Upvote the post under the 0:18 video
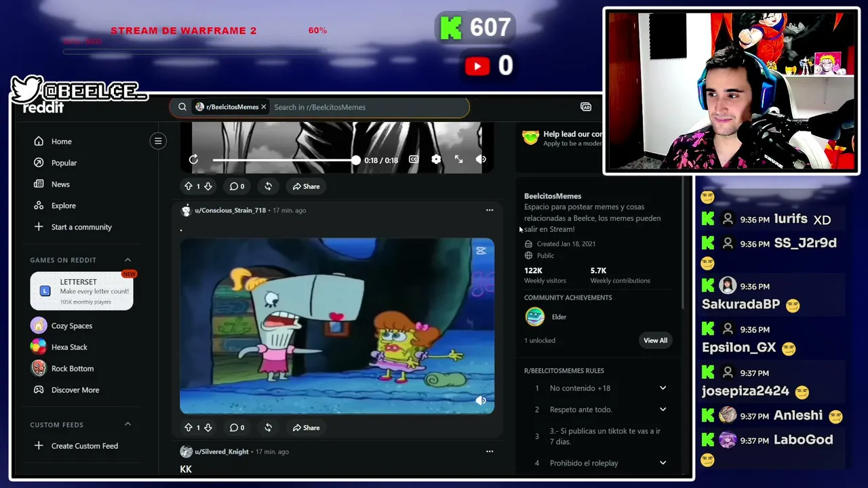Image resolution: width=868 pixels, height=488 pixels. [188, 186]
